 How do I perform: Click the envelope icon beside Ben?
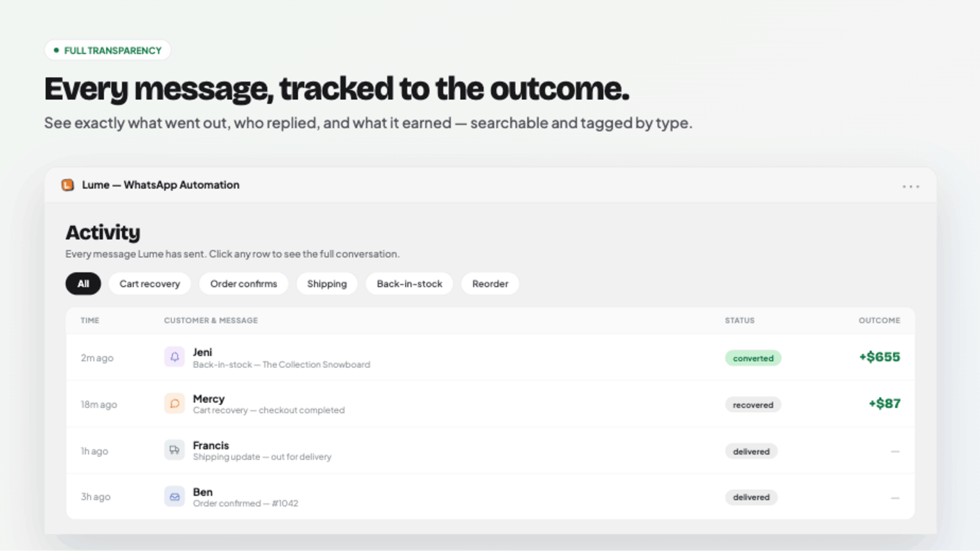pos(175,497)
